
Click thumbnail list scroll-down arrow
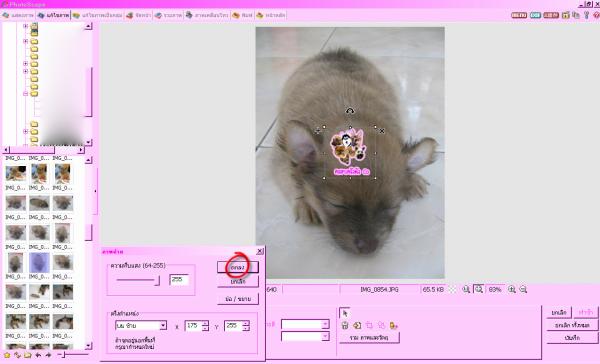pyautogui.click(x=88, y=346)
